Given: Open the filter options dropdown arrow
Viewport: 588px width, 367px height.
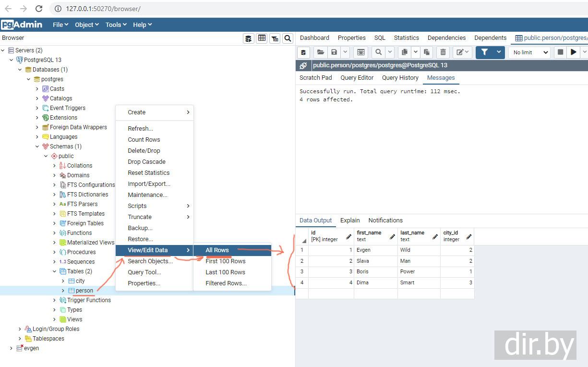Looking at the screenshot, I should (499, 52).
